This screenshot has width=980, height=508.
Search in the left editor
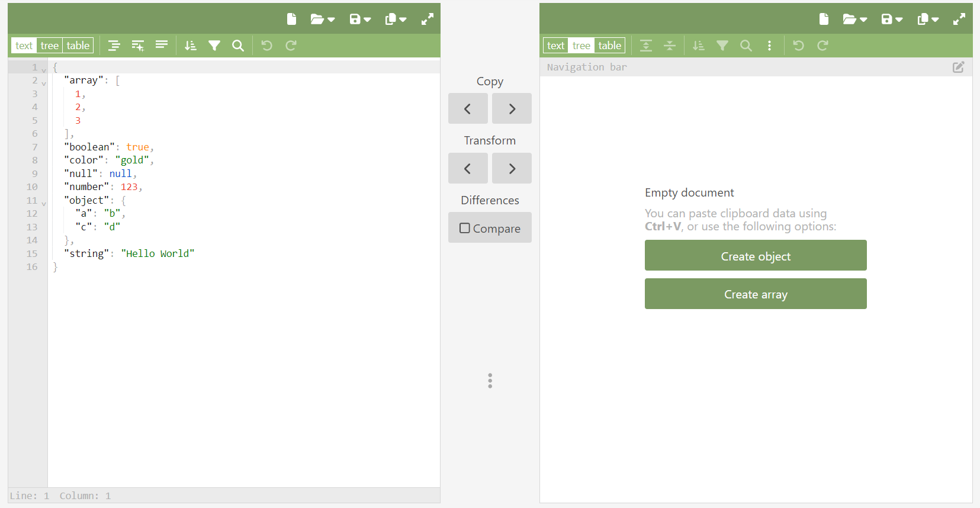click(238, 46)
